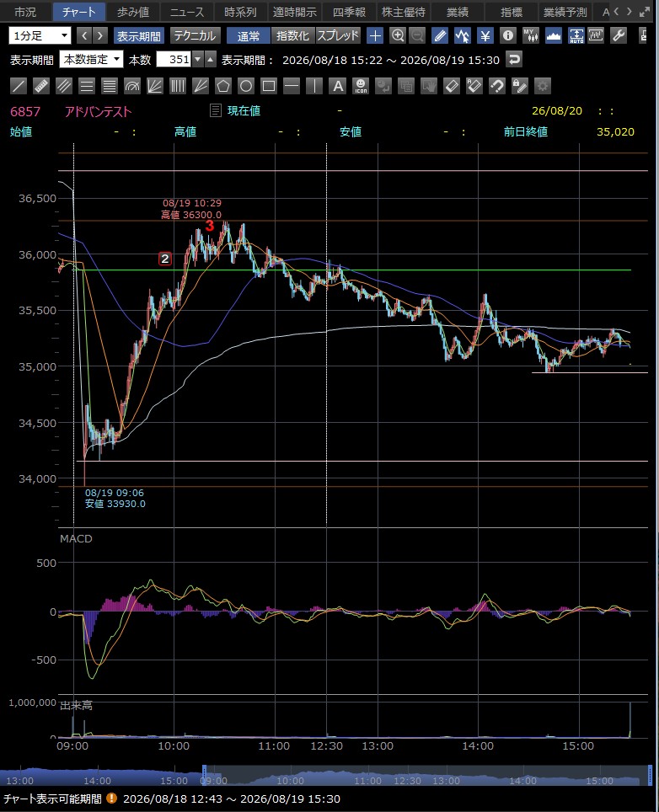This screenshot has width=659, height=812.
Task: Open the 時系列 tab
Action: coord(240,12)
